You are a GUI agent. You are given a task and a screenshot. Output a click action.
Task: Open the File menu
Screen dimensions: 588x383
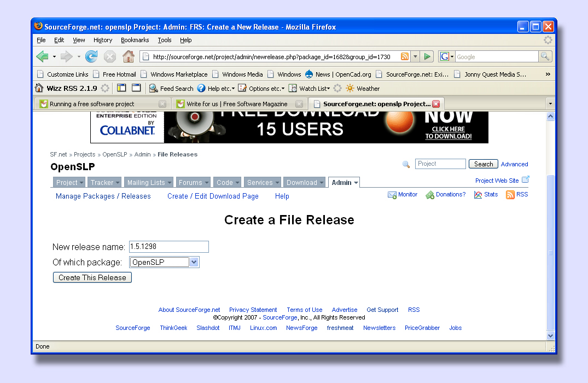click(41, 40)
